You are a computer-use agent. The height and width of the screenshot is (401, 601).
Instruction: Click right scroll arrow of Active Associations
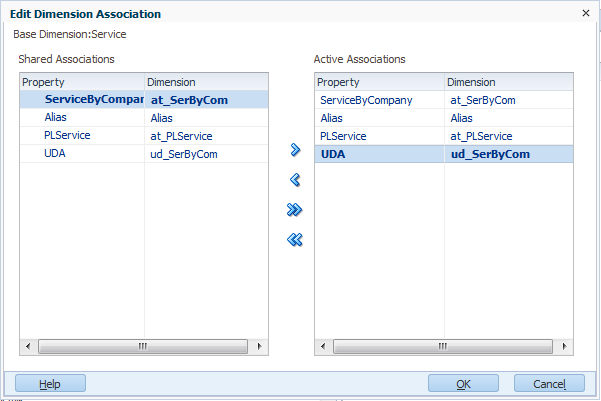564,346
